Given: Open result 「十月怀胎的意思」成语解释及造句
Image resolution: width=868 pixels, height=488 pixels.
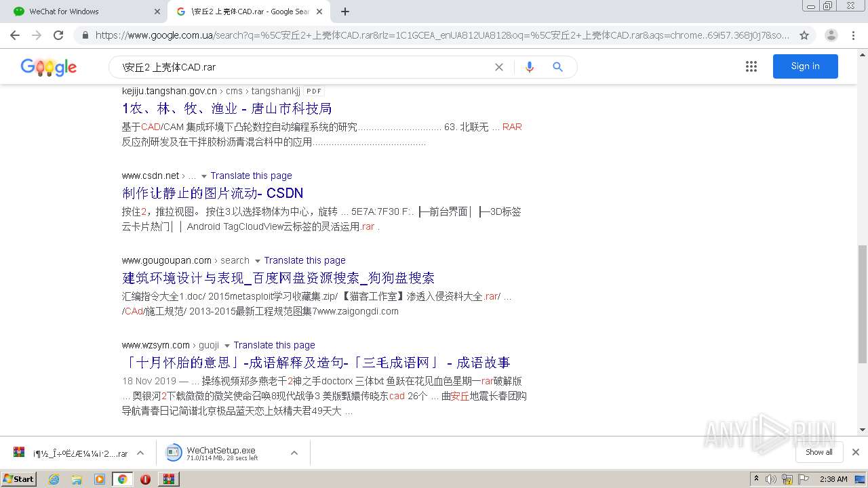Looking at the screenshot, I should [x=316, y=363].
